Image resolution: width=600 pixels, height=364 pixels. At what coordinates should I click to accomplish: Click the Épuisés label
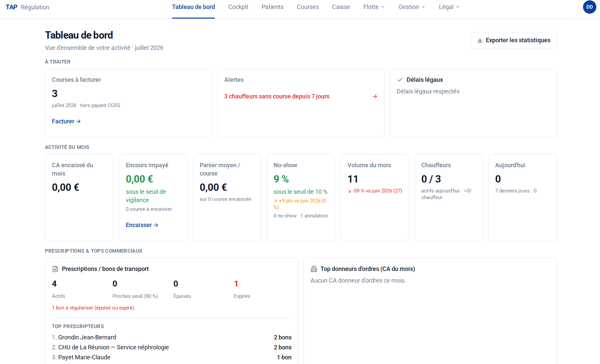[182, 296]
